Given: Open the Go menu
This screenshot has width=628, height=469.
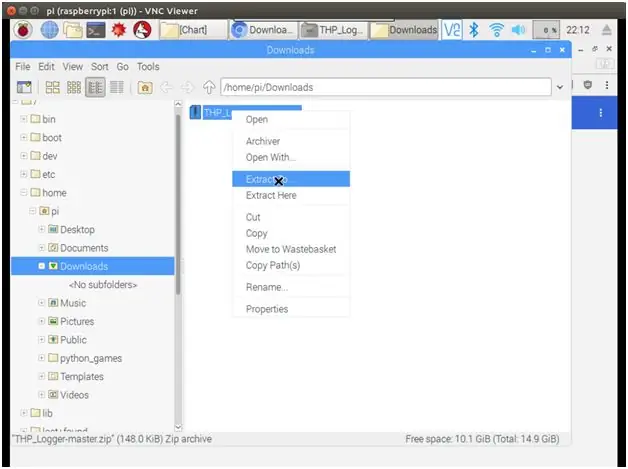Looking at the screenshot, I should [x=123, y=66].
